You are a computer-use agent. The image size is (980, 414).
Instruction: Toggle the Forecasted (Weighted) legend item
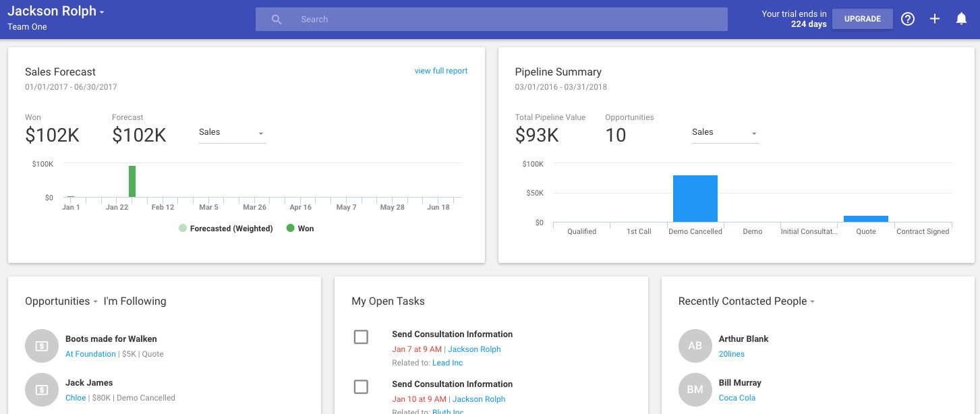tap(182, 229)
